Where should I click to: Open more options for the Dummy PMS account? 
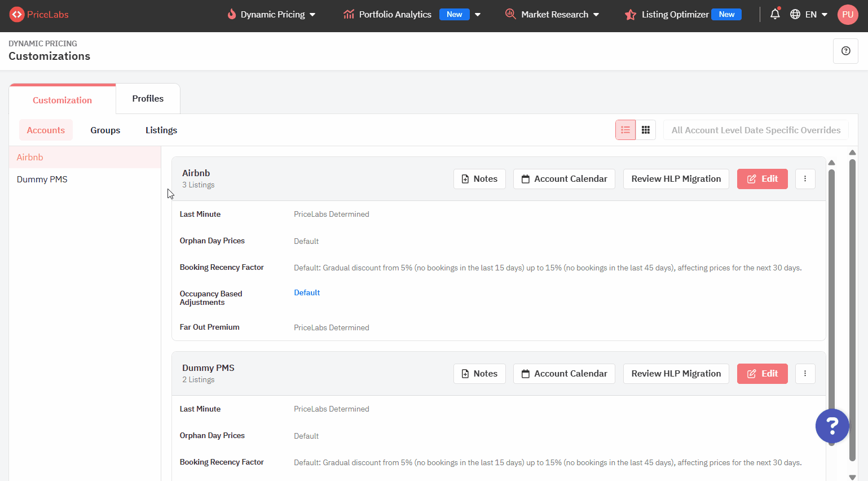pos(805,374)
